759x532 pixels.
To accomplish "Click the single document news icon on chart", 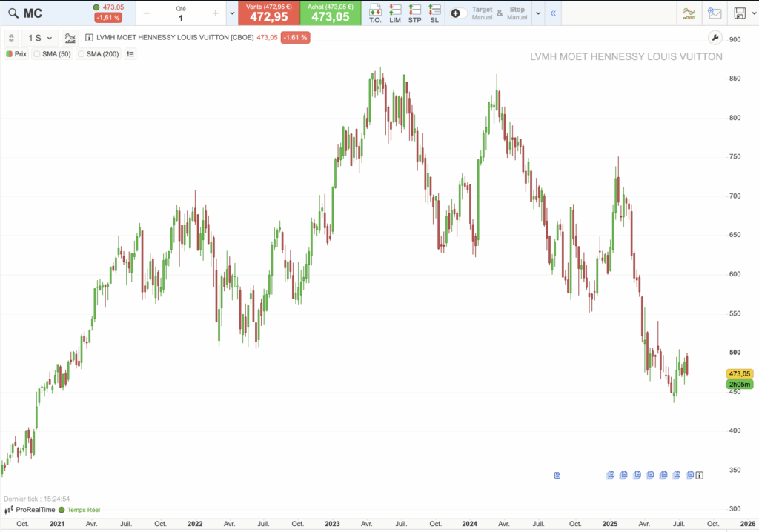I will pos(557,476).
